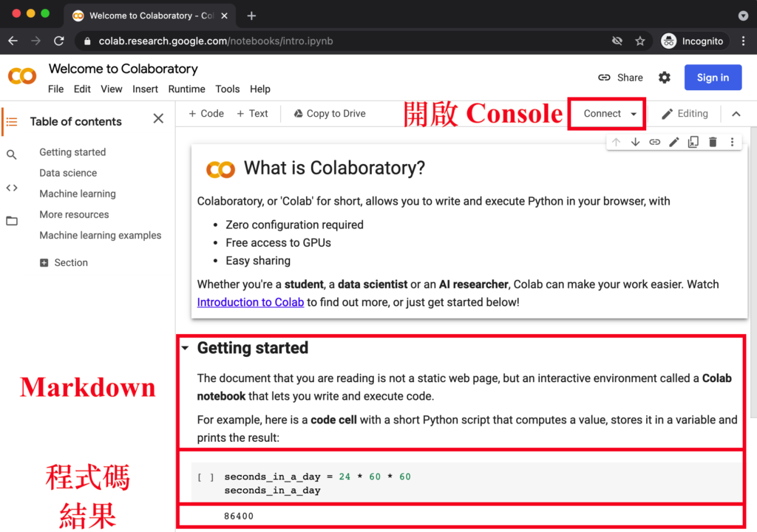Edit the cell using the pencil icon

673,141
